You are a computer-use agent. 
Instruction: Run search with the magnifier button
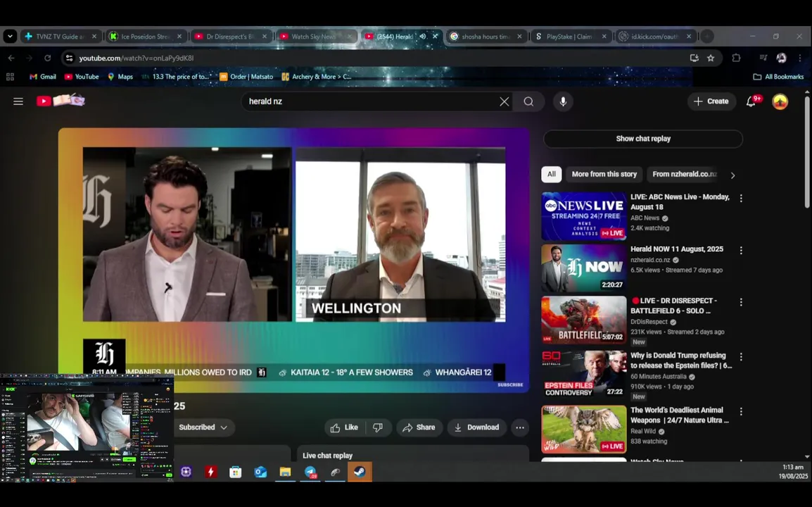(528, 101)
